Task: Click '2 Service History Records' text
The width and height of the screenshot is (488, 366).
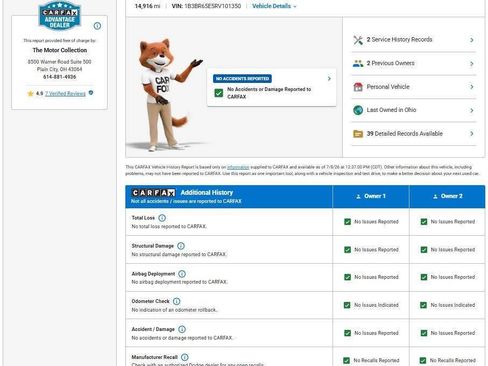Action: 399,40
